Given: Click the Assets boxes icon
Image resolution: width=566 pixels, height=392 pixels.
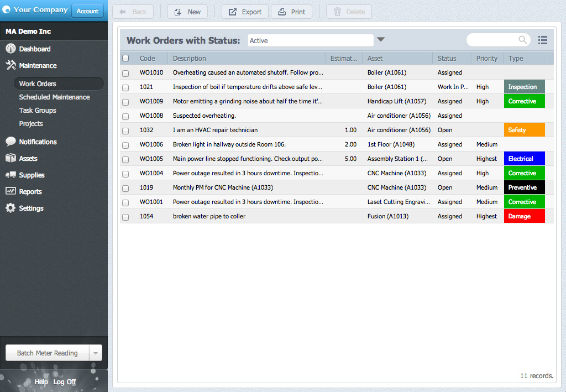Looking at the screenshot, I should tap(11, 158).
